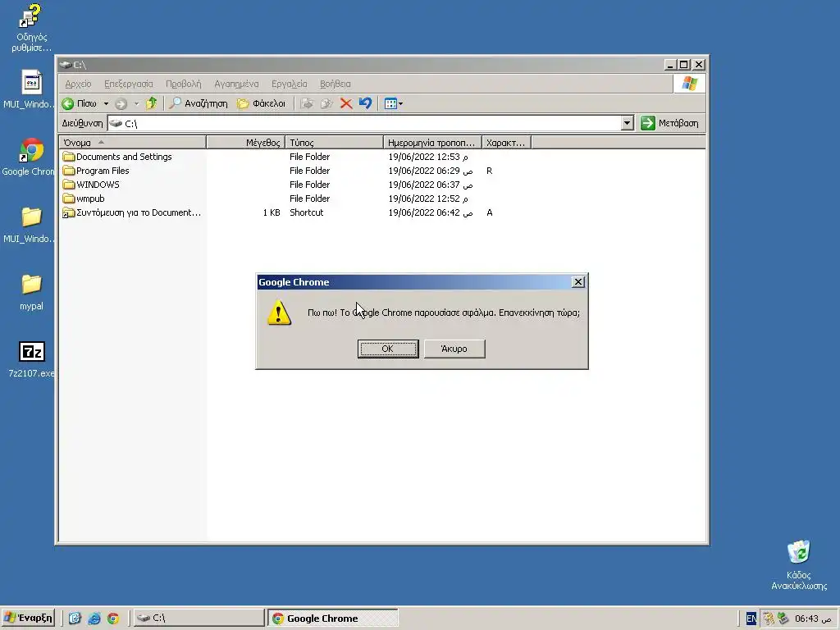Click the first system tray icon after EN
Image resolution: width=840 pixels, height=630 pixels.
[x=769, y=619]
